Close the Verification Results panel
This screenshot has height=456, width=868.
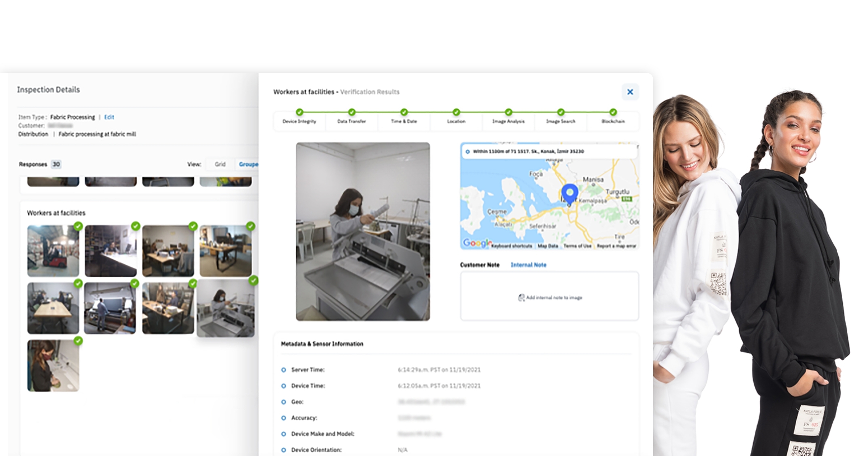click(630, 92)
